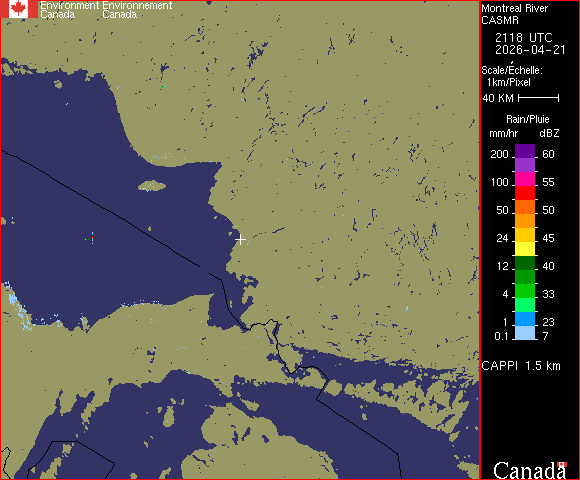580x480 pixels.
Task: Click the Canadian flag icon top-left
Action: pos(18,9)
